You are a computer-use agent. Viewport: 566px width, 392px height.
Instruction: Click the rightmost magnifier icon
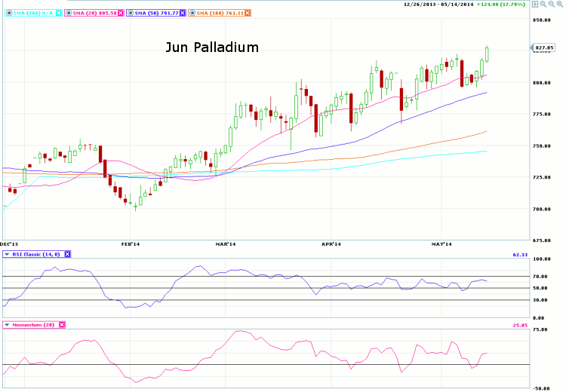pos(560,4)
